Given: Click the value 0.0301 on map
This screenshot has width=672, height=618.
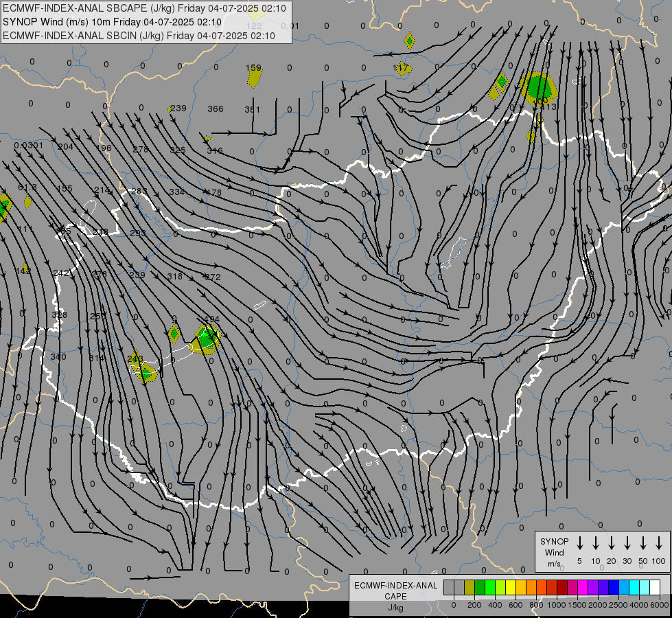Looking at the screenshot, I should 29,146.
